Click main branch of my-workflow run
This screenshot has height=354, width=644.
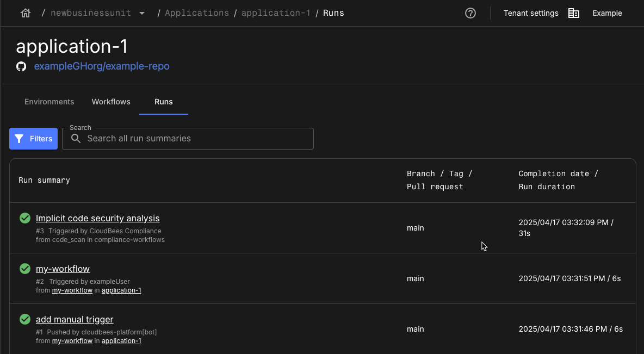tap(415, 278)
